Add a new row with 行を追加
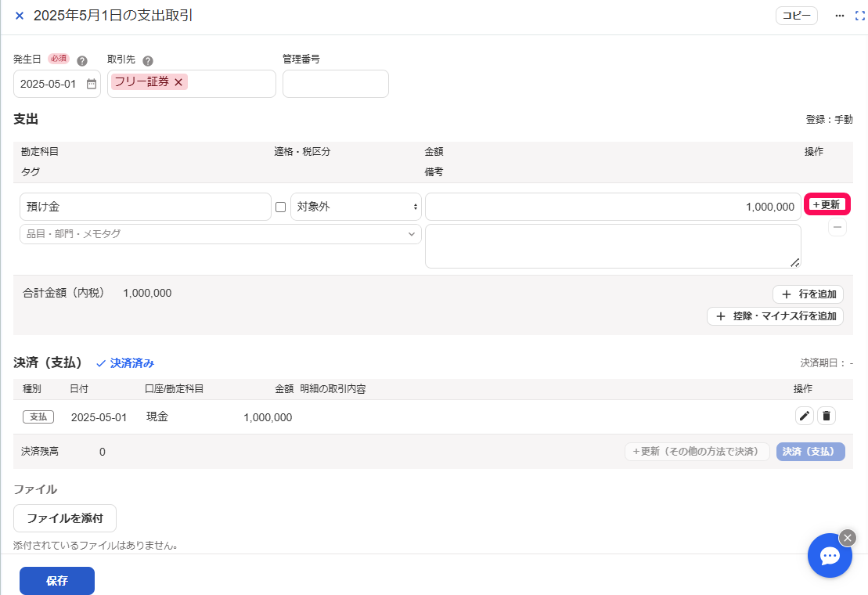868x595 pixels. pos(809,294)
